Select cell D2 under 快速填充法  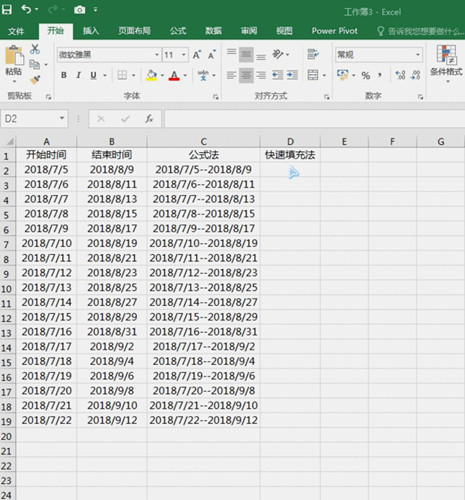(290, 170)
